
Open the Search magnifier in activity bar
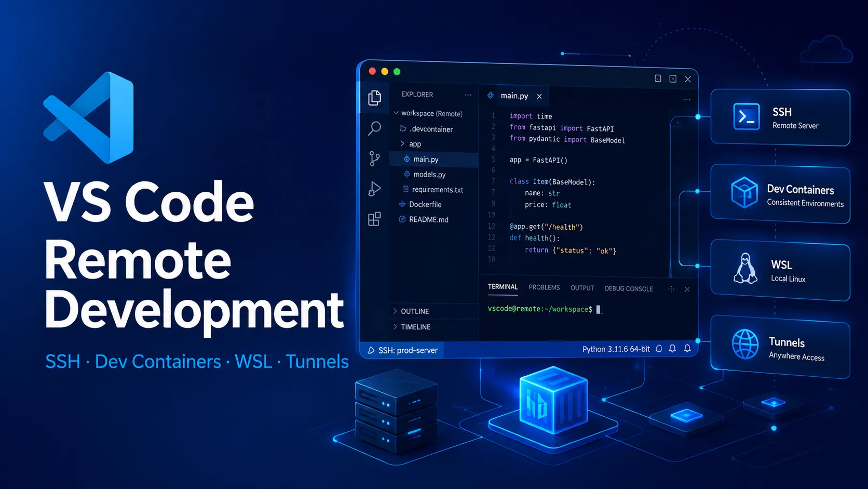tap(374, 128)
